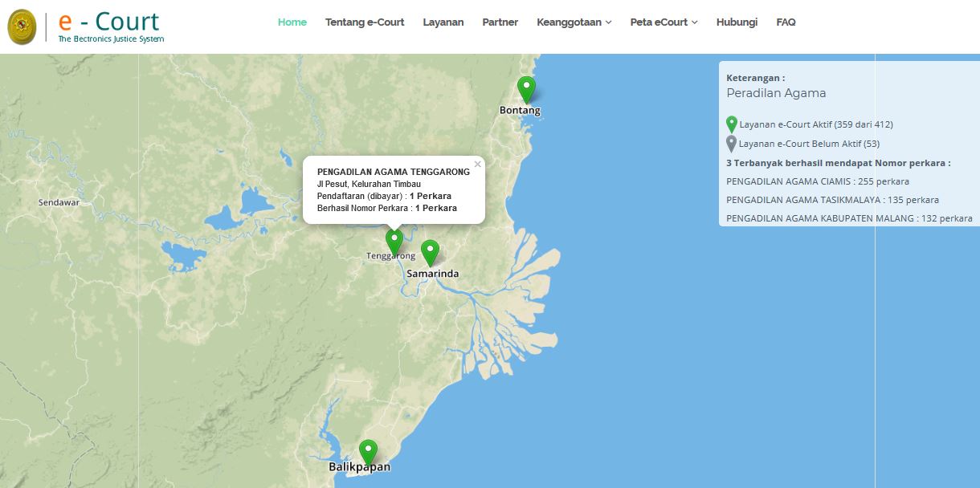
Task: Click the Pengadilan Agama Tasikmalaya entry
Action: click(831, 200)
